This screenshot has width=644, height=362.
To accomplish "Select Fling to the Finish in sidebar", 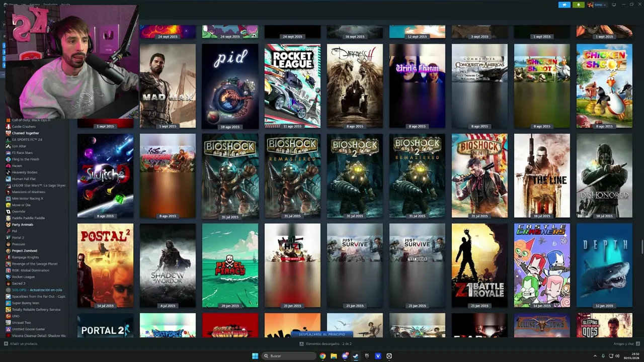I will coord(25,159).
